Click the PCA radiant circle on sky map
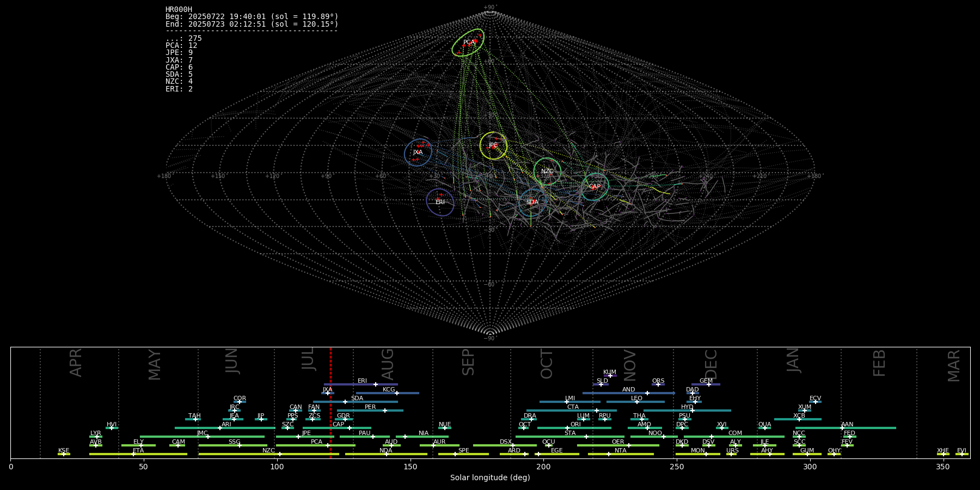 [468, 42]
